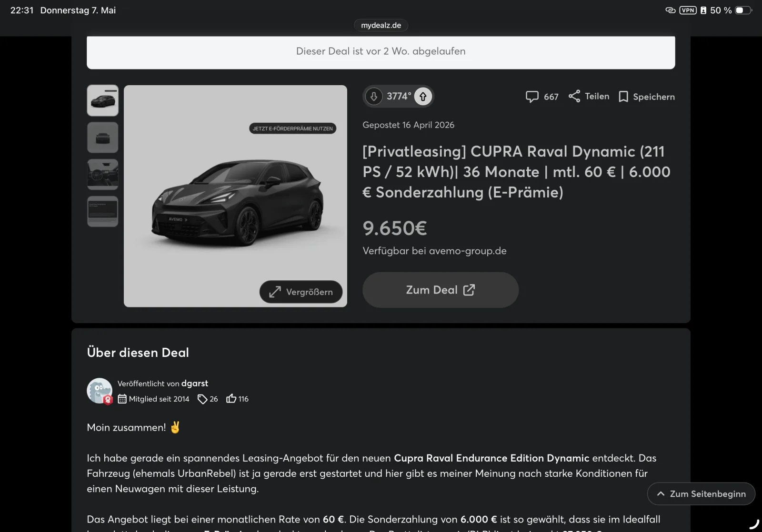Image resolution: width=762 pixels, height=532 pixels.
Task: Tap the battery indicator in the status bar
Action: pos(743,10)
